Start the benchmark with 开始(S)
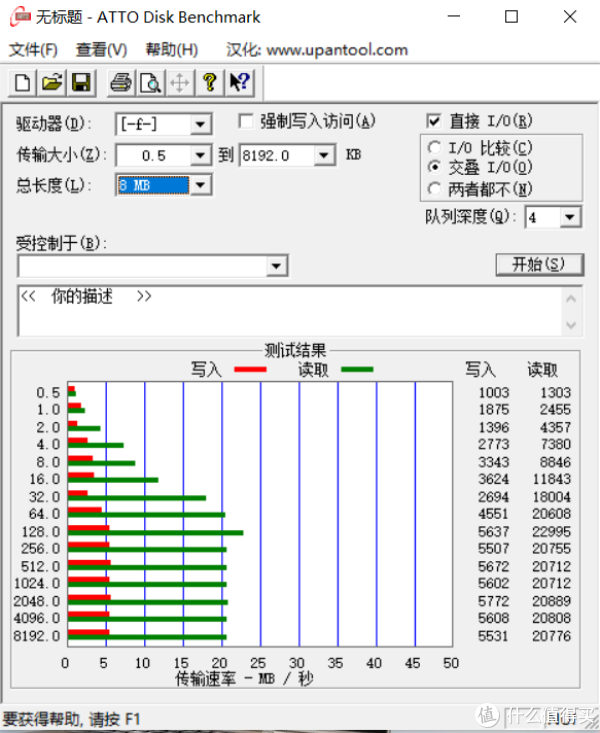Screen dimensions: 600x733 (539, 265)
